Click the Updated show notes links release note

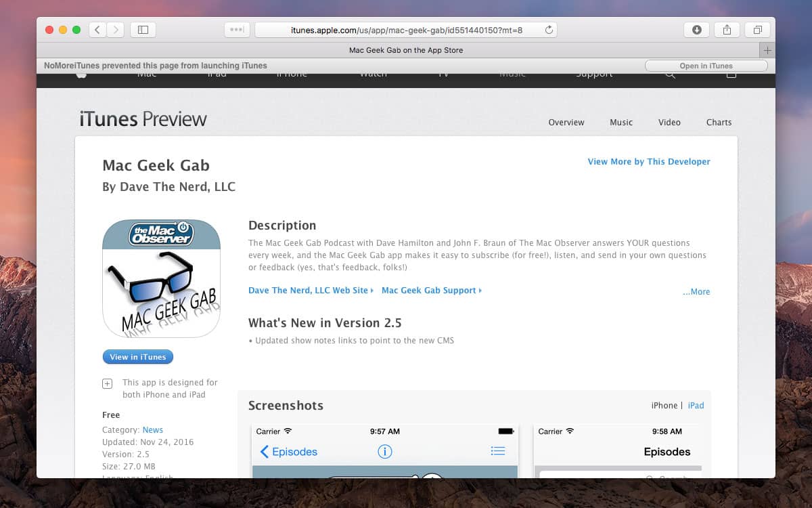pos(351,341)
